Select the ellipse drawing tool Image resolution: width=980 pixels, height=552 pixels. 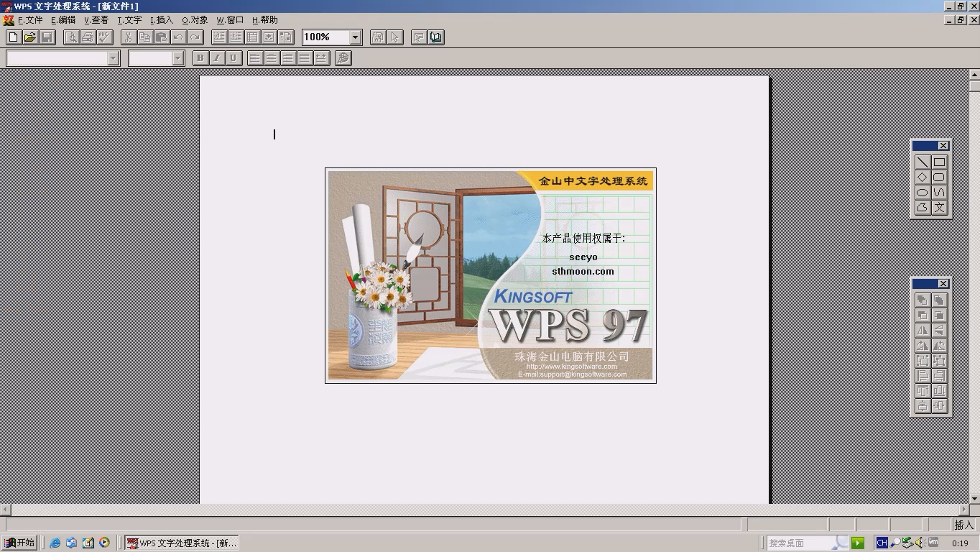[923, 193]
